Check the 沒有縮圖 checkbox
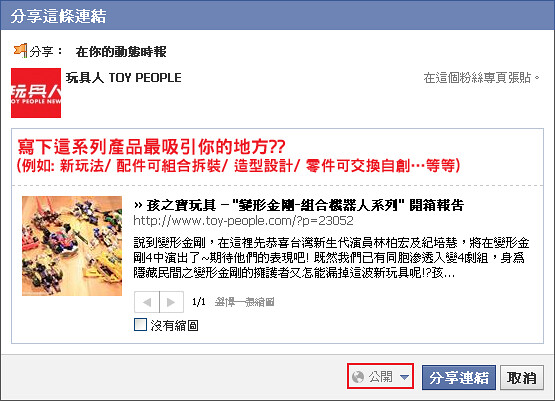 [x=141, y=325]
